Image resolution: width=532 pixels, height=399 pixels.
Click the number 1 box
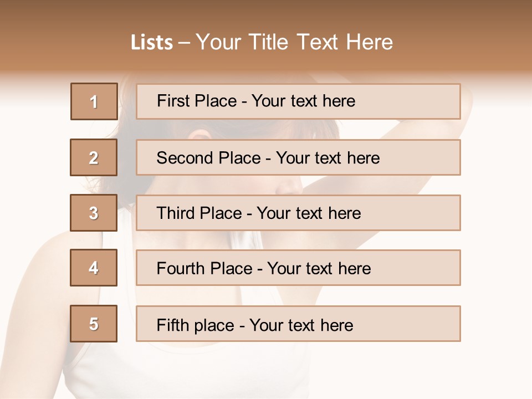click(x=94, y=101)
